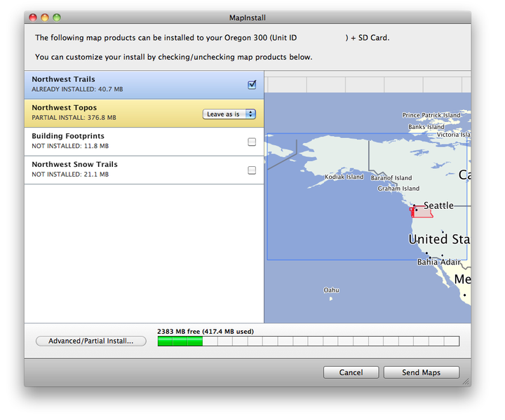Click the Kodiak Island label on map
This screenshot has width=505, height=420.
tap(344, 177)
